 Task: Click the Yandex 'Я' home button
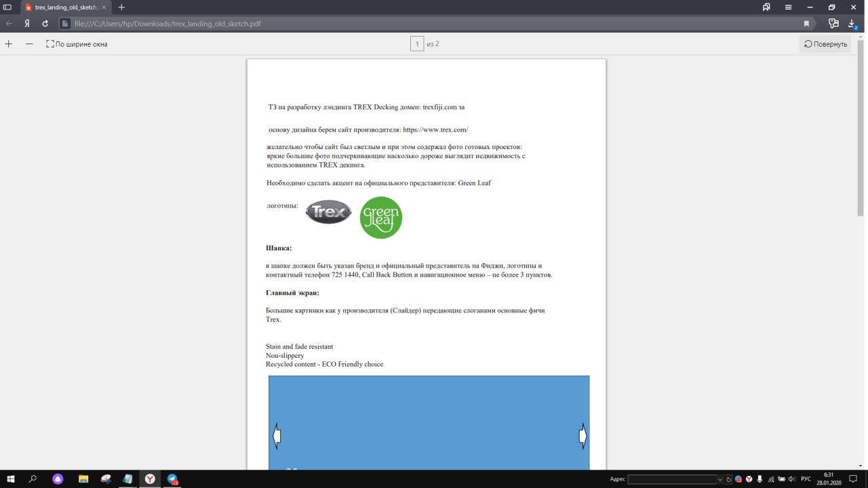coord(27,23)
